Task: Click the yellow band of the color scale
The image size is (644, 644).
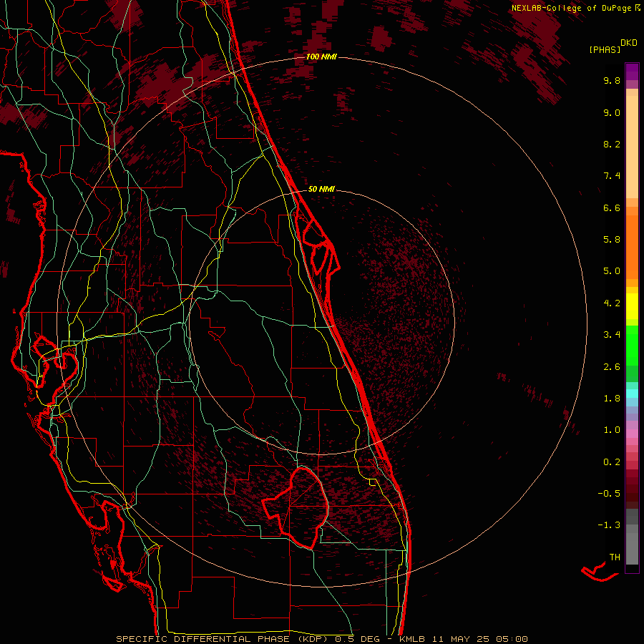Action: pyautogui.click(x=632, y=306)
